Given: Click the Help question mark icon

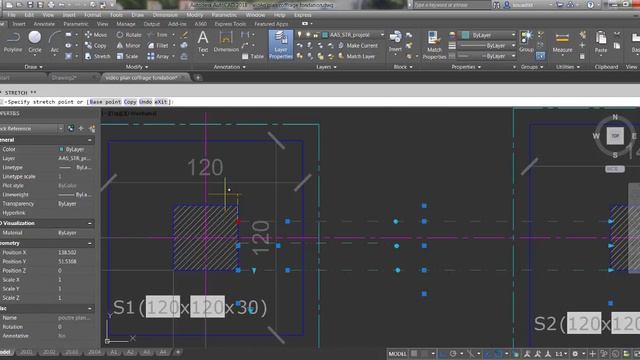Looking at the screenshot, I should click(591, 5).
